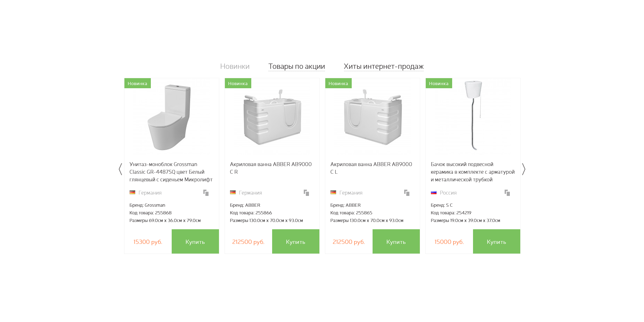Click the ABBER AB9000 C L bathtub image
This screenshot has height=322, width=644.
[x=373, y=117]
